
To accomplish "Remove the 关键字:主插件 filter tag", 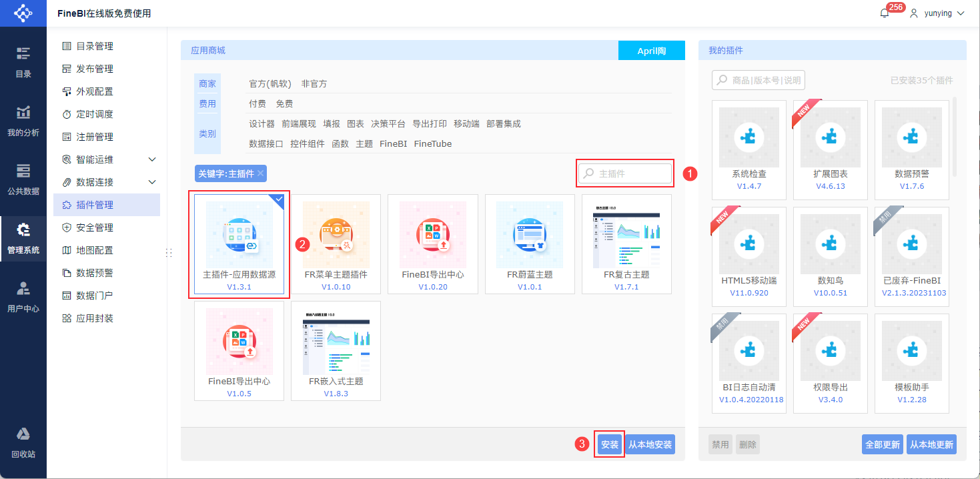I will tap(261, 173).
